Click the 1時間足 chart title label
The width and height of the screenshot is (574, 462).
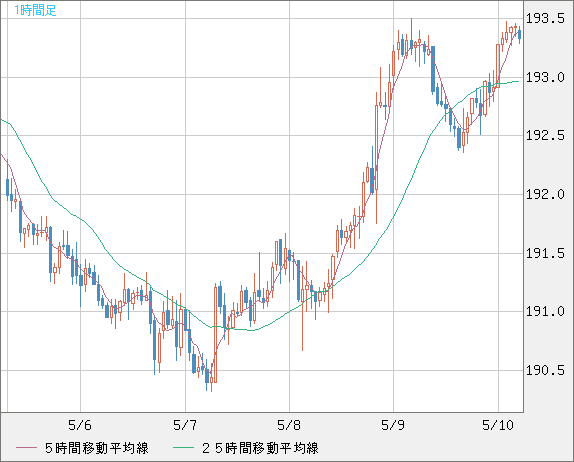(35, 10)
